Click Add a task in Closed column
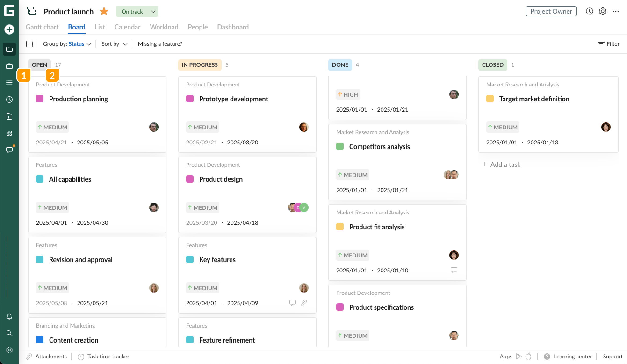This screenshot has width=627, height=364. (x=502, y=164)
